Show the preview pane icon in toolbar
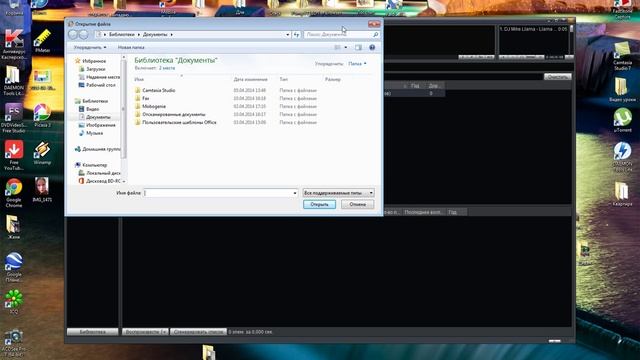This screenshot has width=640, height=360. (358, 47)
